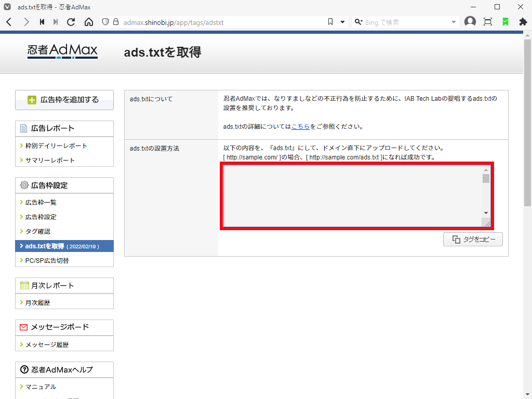Viewport: 532px width, 399px height.
Task: Expand the address bar dropdown arrow
Action: pos(343,22)
